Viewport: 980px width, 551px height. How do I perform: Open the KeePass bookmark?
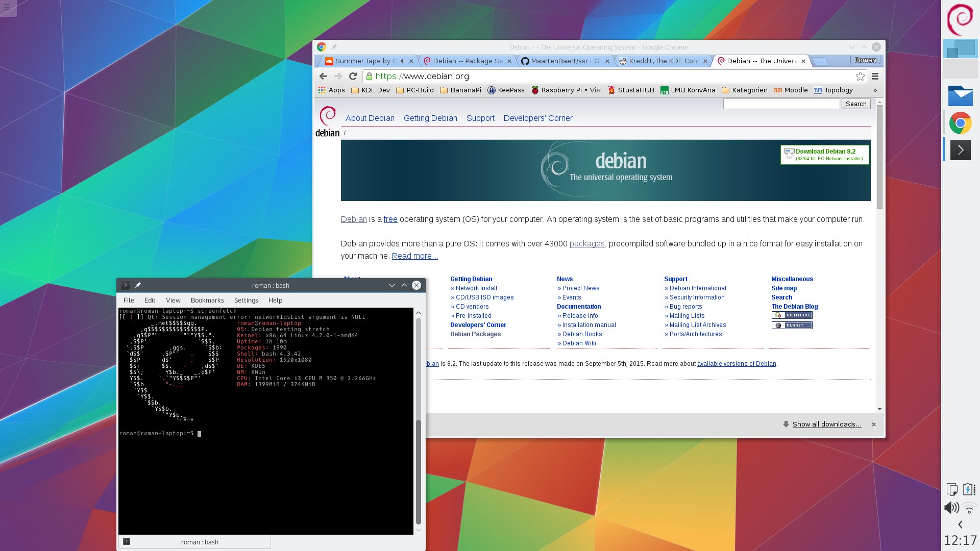click(x=506, y=90)
